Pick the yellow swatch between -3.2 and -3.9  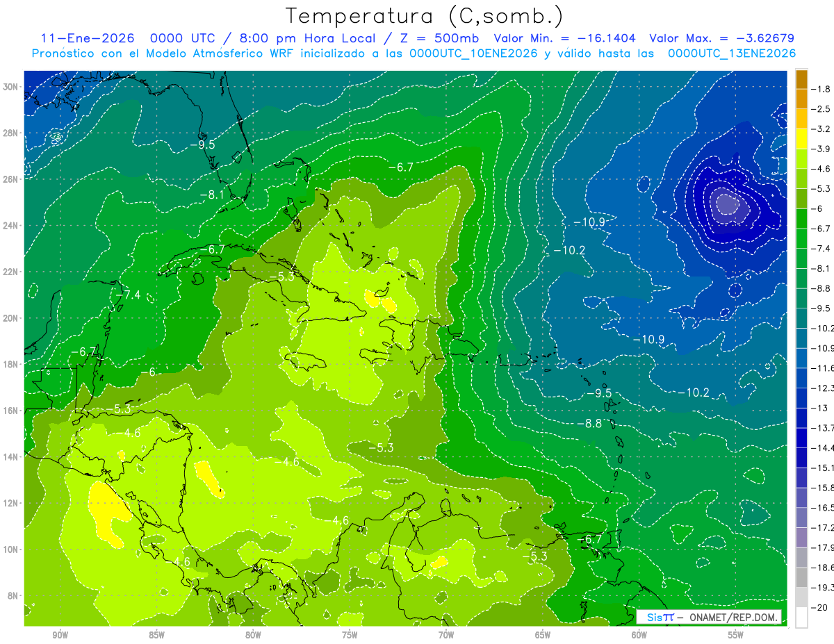(x=801, y=138)
